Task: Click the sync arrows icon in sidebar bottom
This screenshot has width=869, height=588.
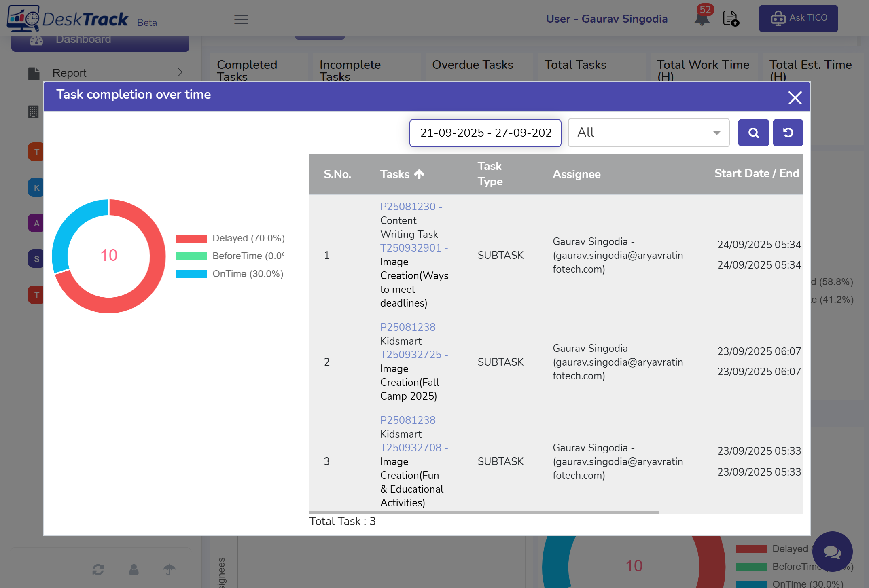Action: point(98,569)
